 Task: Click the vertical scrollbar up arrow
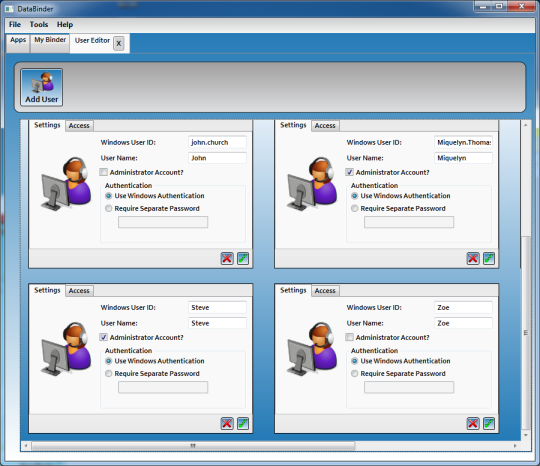click(526, 125)
